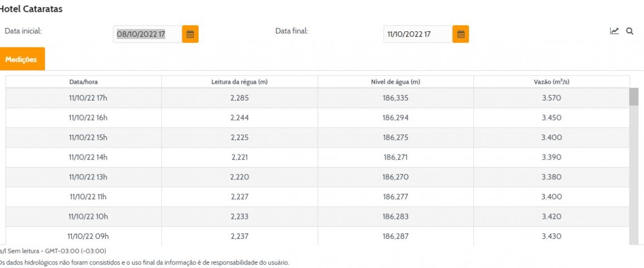This screenshot has height=268, width=644.
Task: Click the 2,221 régua reading cell
Action: pos(240,157)
